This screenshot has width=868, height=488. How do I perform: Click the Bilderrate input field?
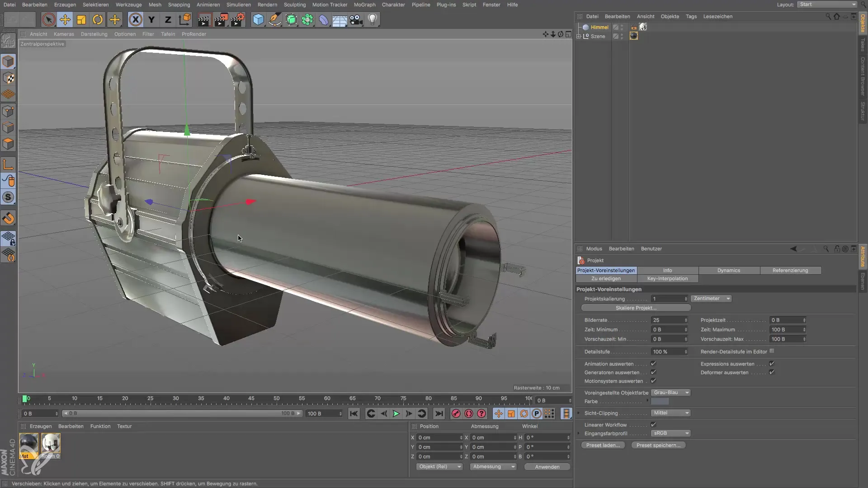669,320
